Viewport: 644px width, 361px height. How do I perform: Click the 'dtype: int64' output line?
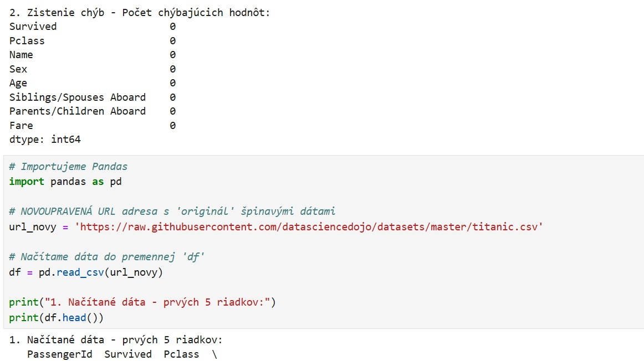click(x=45, y=140)
